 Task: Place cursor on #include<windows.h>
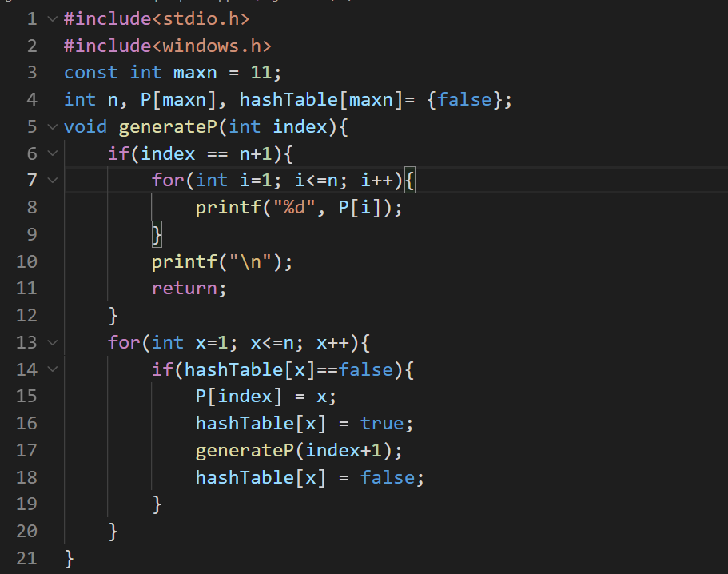coord(168,46)
